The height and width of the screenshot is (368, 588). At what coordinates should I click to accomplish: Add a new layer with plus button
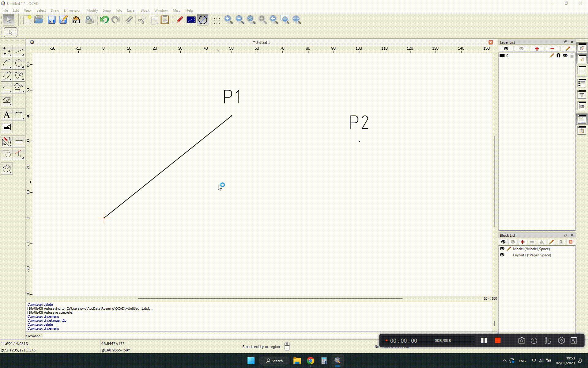(537, 49)
